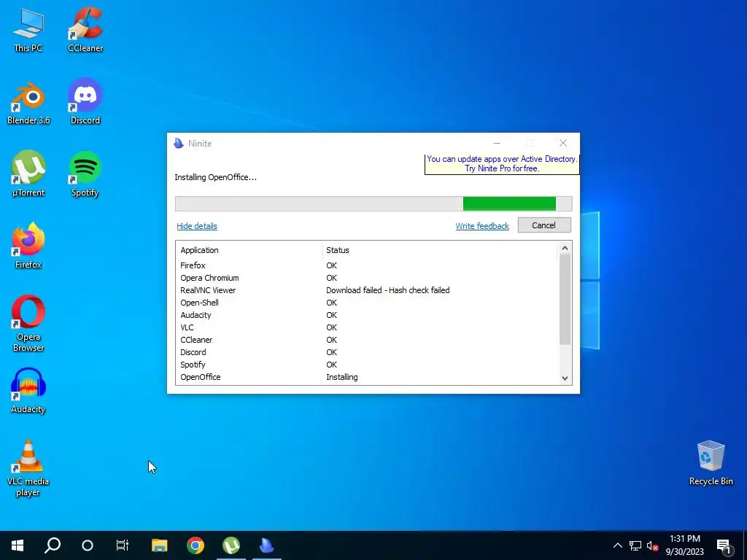Open Spotify desktop shortcut
The image size is (747, 560).
(x=85, y=174)
